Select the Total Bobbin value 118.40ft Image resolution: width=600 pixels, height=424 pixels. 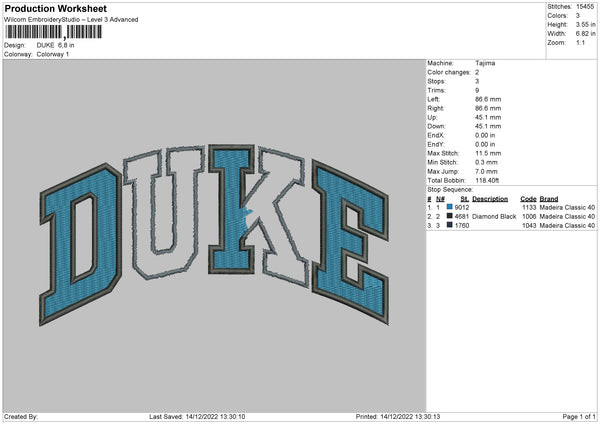coord(487,180)
